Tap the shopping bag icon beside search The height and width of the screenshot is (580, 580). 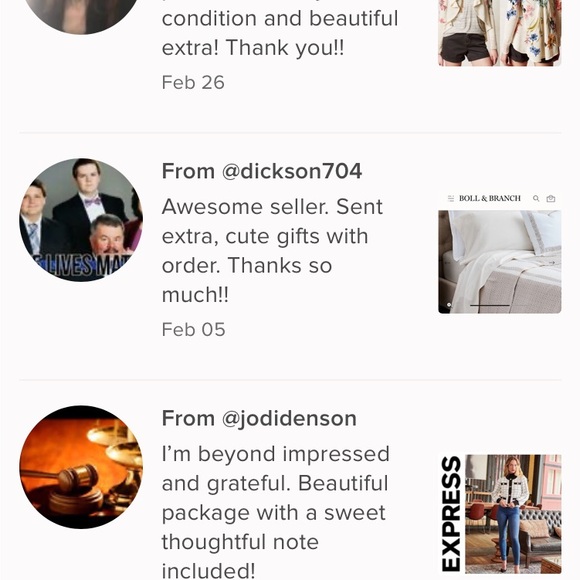(551, 199)
